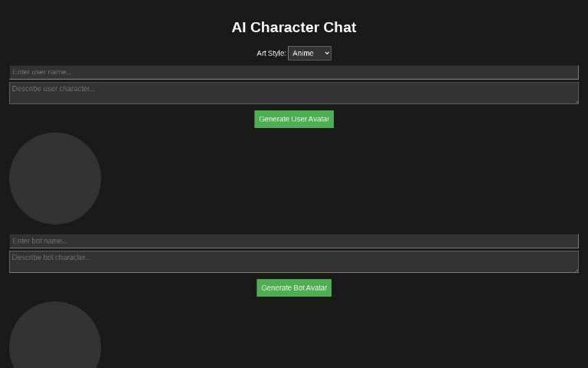The width and height of the screenshot is (588, 368).
Task: Place cursor in the bot name input
Action: coord(293,241)
